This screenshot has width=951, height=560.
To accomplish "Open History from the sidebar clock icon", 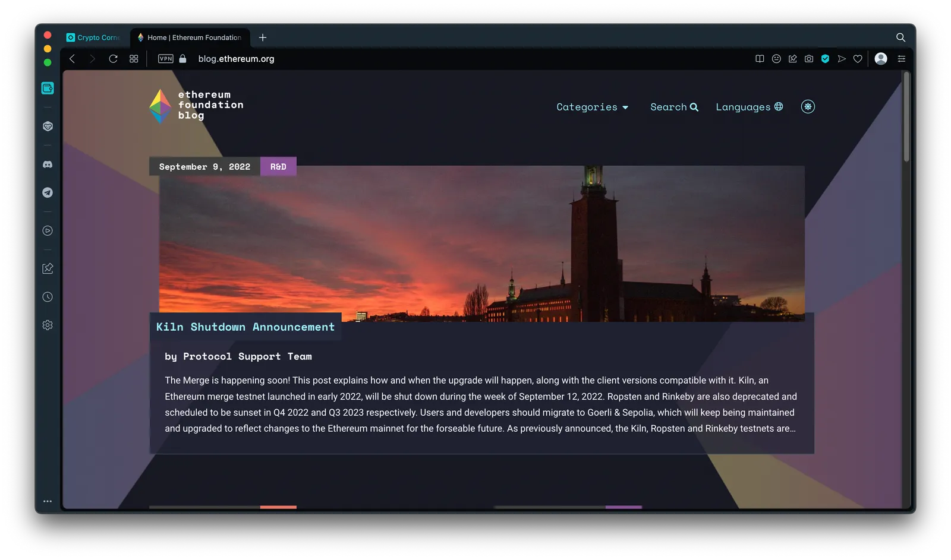I will coord(48,297).
